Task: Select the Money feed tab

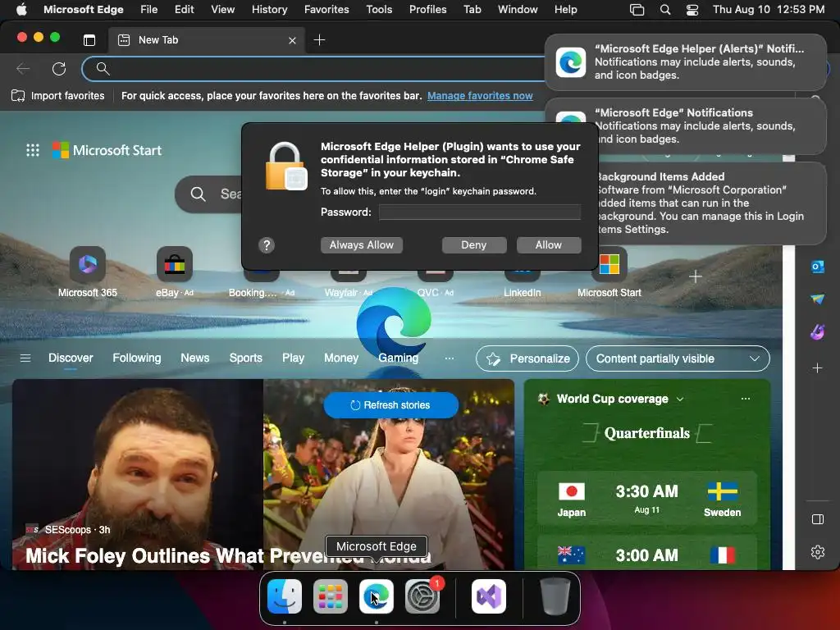Action: tap(341, 358)
